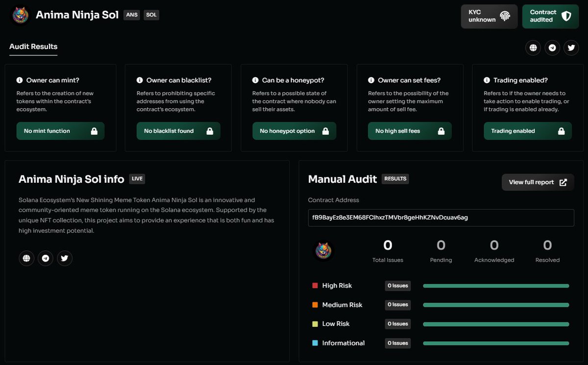Click the fingerprint icon on KYC unknown
Screen dimensions: 588x365
click(x=505, y=16)
